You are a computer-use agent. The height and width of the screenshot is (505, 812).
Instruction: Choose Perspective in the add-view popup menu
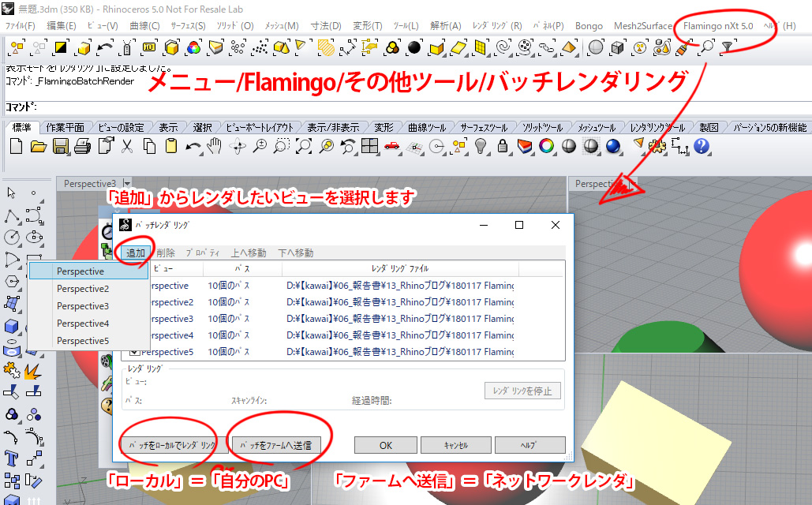coord(88,271)
